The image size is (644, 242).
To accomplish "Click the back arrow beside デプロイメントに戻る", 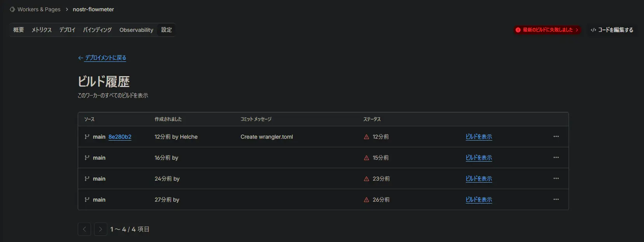I will coord(80,58).
